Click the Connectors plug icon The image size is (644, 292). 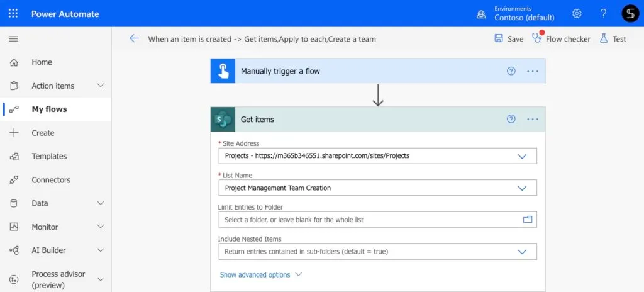coord(14,180)
